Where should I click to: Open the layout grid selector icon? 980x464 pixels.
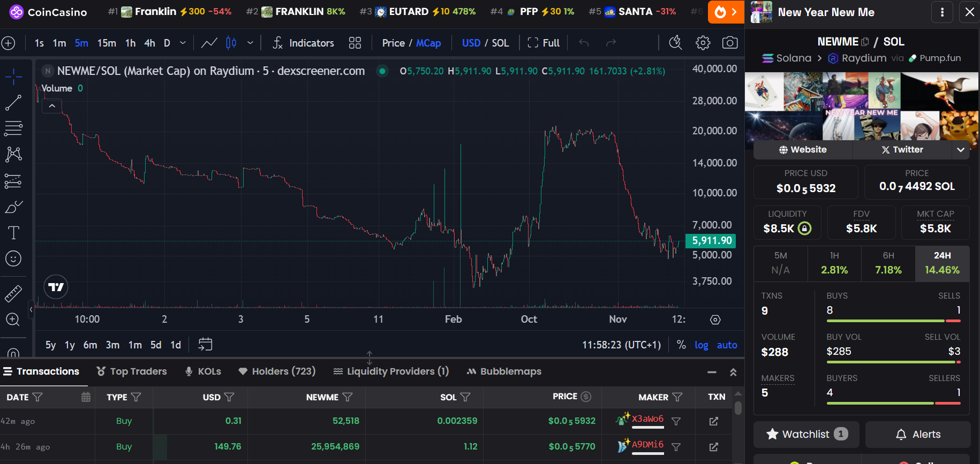(x=355, y=43)
